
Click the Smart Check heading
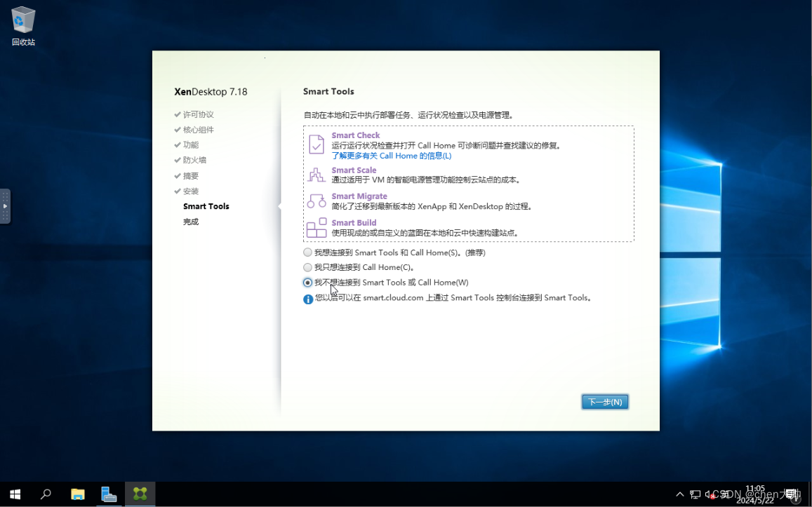pyautogui.click(x=356, y=135)
